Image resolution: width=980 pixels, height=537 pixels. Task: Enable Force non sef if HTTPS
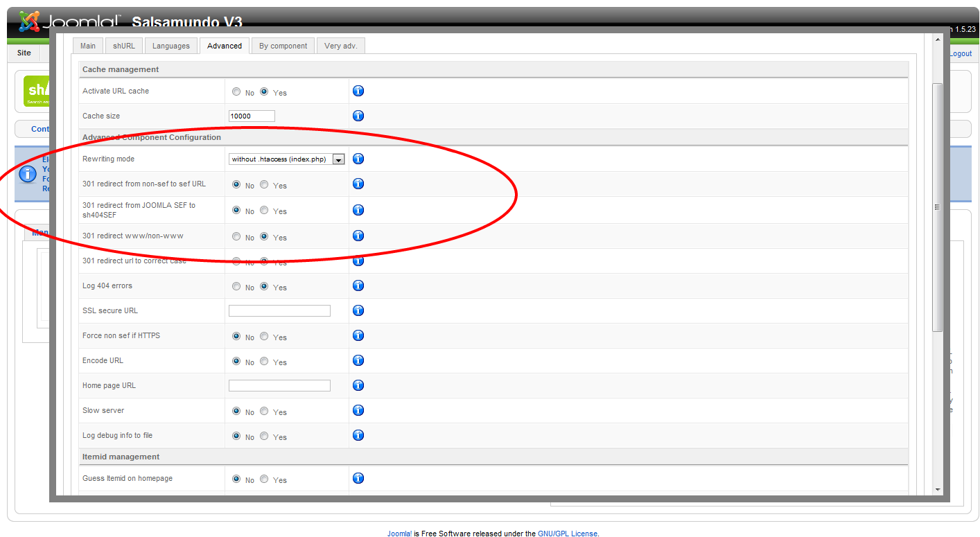click(x=264, y=336)
